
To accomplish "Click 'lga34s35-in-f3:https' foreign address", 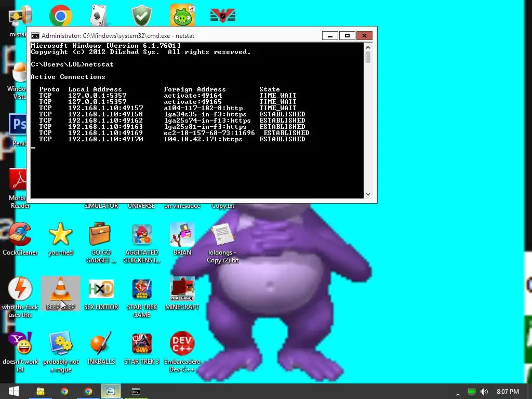I will tap(205, 114).
